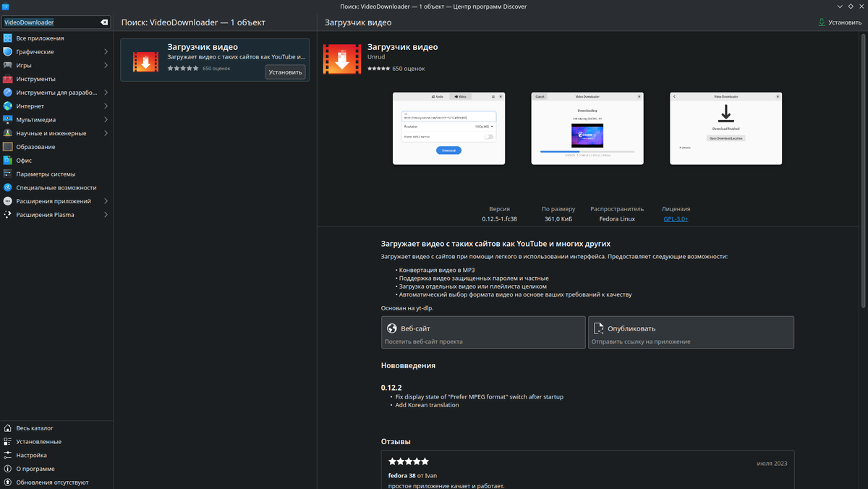Viewport: 868px width, 489px height.
Task: Open Установленные applications page
Action: click(x=56, y=441)
